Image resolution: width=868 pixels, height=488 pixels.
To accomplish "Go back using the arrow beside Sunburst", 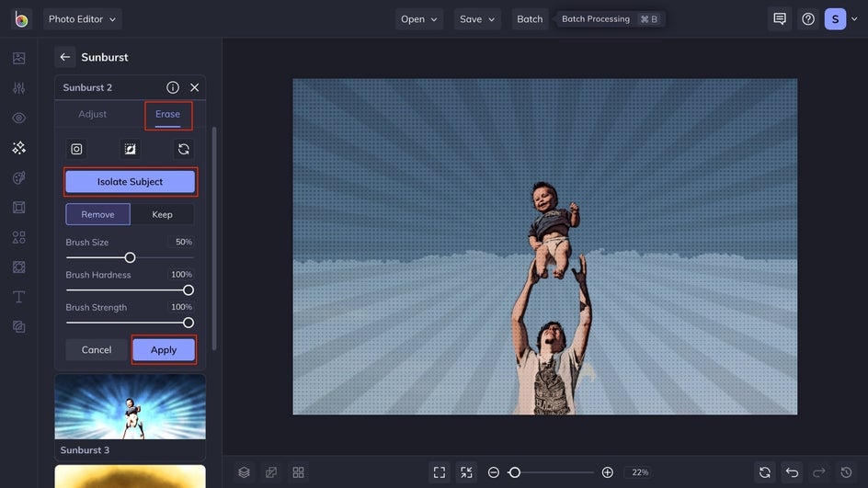I will (x=64, y=57).
